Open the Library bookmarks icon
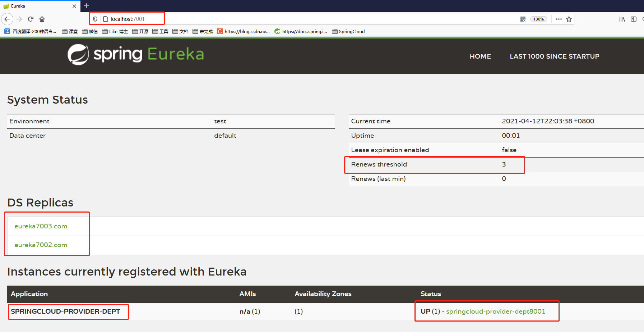Viewport: 644px width, 332px height. coord(622,19)
